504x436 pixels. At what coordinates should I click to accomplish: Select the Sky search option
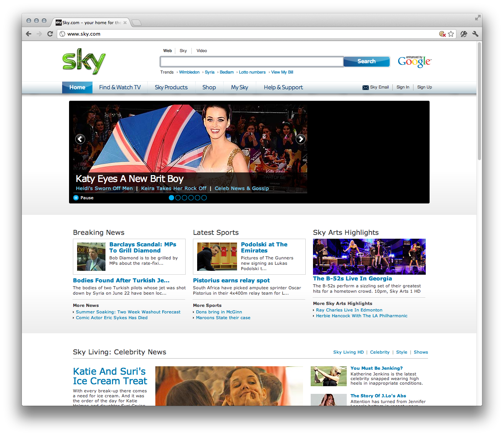pyautogui.click(x=183, y=51)
